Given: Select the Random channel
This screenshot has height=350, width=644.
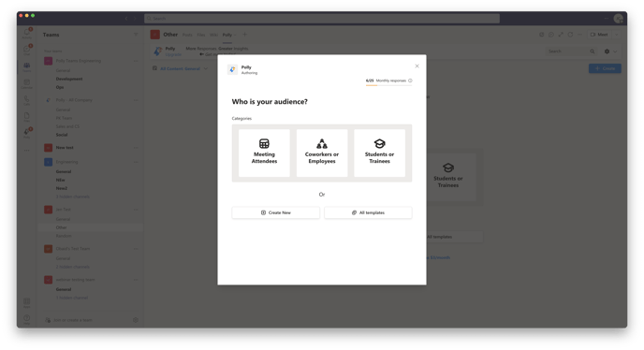Looking at the screenshot, I should tap(64, 236).
